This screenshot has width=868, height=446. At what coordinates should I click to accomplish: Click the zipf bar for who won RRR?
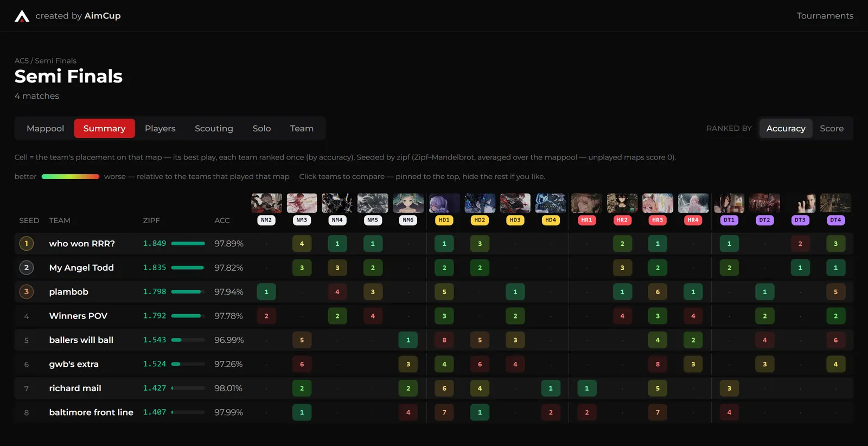coord(188,244)
